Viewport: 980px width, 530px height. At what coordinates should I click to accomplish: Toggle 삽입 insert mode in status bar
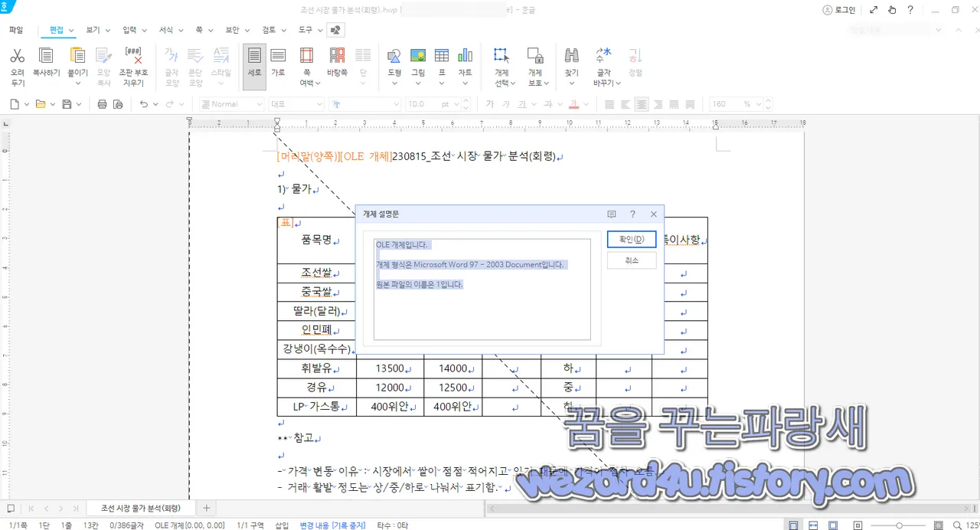[282, 525]
